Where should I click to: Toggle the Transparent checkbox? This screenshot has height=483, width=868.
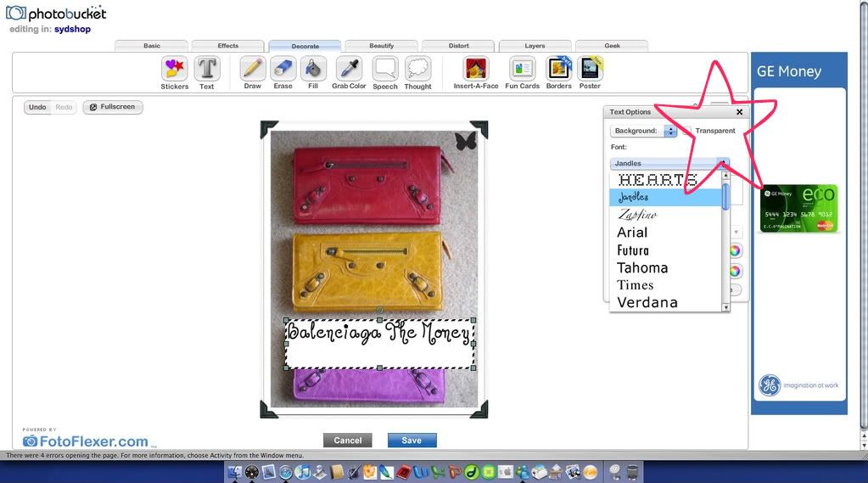pyautogui.click(x=686, y=131)
